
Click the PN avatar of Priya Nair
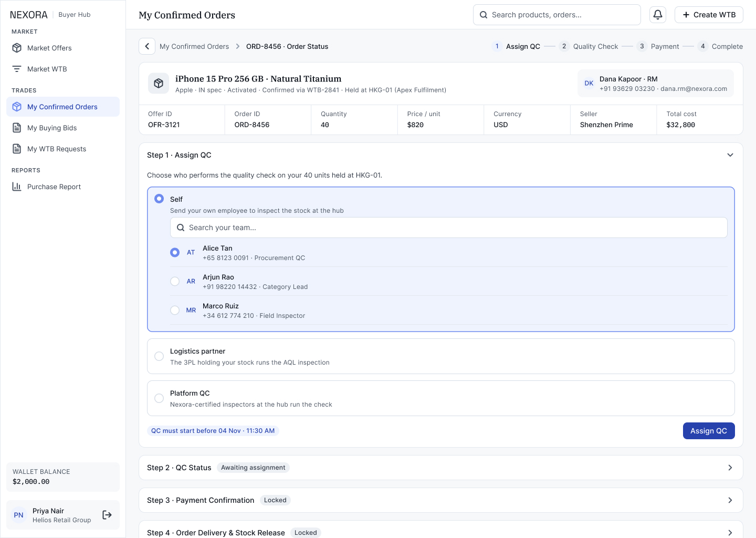[x=19, y=515]
